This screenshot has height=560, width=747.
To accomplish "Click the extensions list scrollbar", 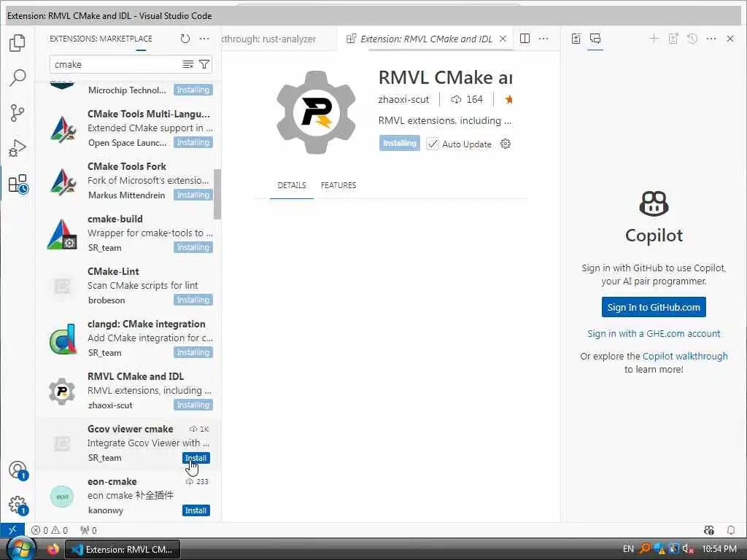I will click(x=217, y=194).
